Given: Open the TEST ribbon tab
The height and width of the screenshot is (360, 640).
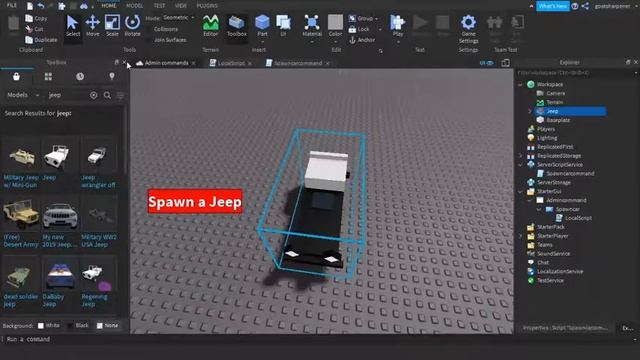Looking at the screenshot, I should [159, 6].
